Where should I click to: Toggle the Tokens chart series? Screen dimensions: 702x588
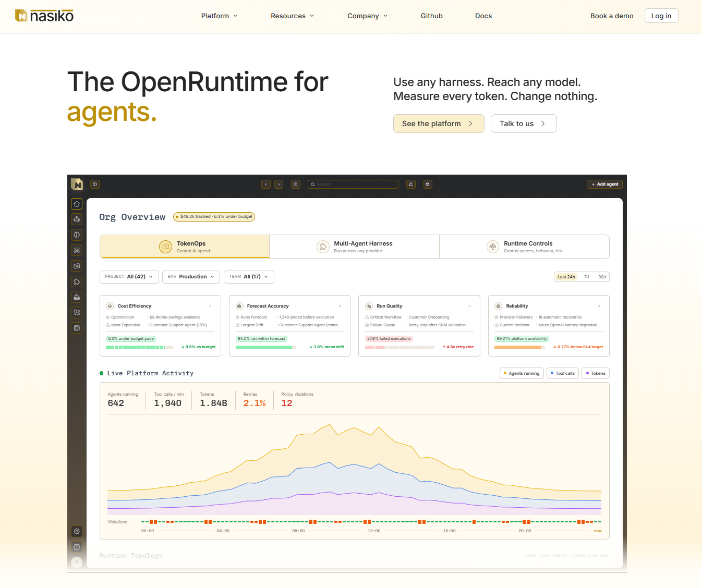coord(596,373)
